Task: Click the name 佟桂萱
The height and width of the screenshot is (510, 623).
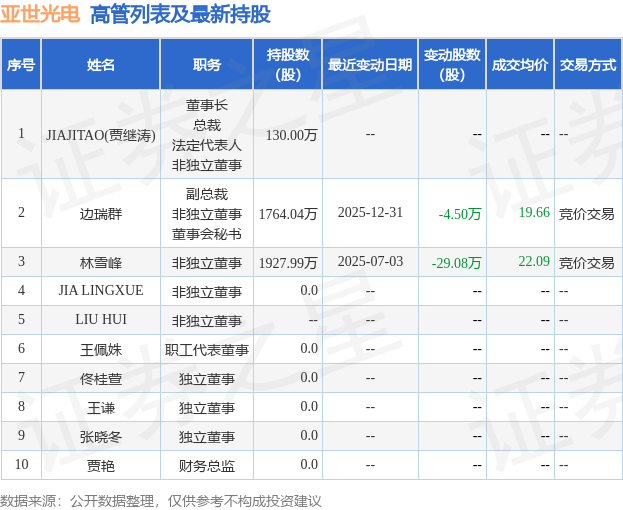Action: (x=101, y=379)
